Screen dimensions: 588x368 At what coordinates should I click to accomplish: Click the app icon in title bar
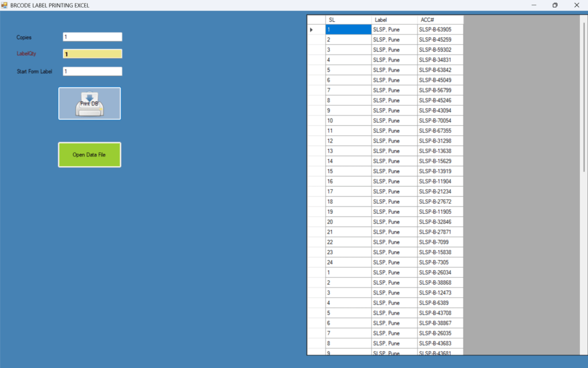(5, 5)
